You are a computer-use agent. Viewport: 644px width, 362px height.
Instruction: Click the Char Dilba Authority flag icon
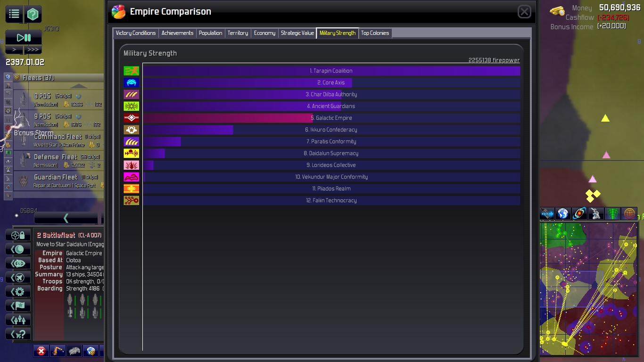tap(132, 94)
